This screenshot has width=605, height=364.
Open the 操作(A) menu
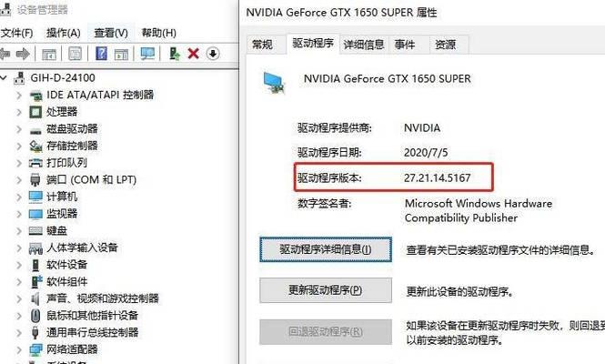click(64, 33)
